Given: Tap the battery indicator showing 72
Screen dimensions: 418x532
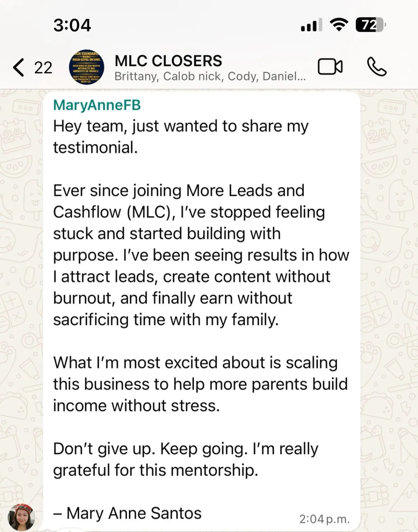Looking at the screenshot, I should [x=370, y=25].
